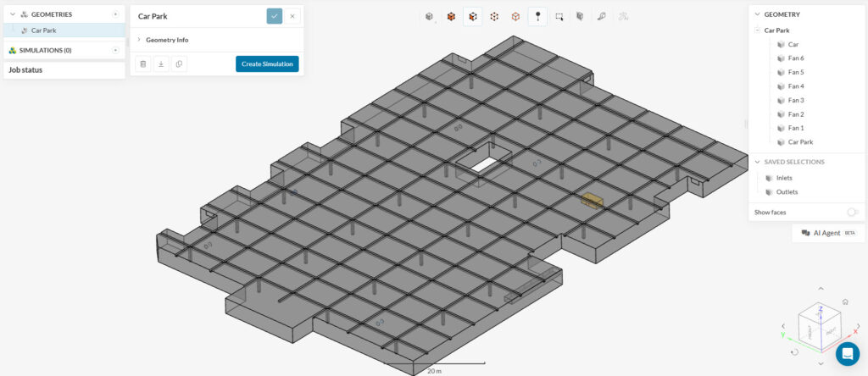This screenshot has width=868, height=376.
Task: Select Fan 5 in the geometry tree
Action: pos(796,72)
